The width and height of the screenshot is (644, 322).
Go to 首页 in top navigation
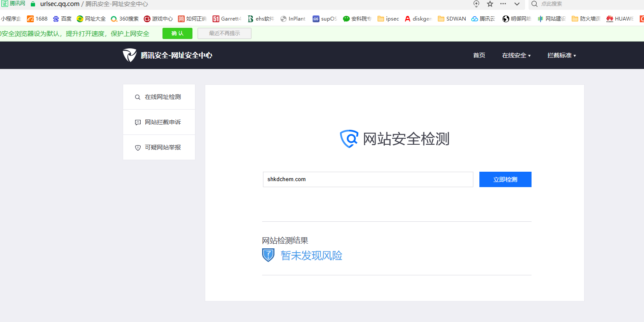(x=479, y=55)
